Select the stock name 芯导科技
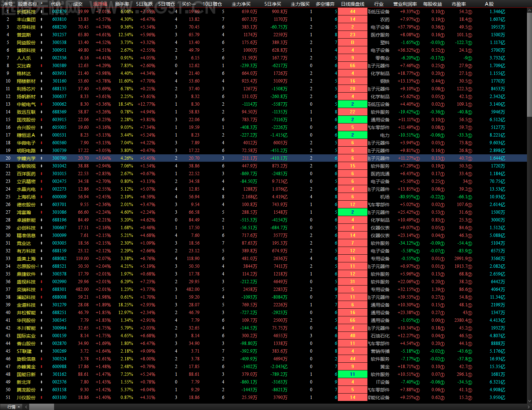The width and height of the screenshot is (532, 410). 26,27
